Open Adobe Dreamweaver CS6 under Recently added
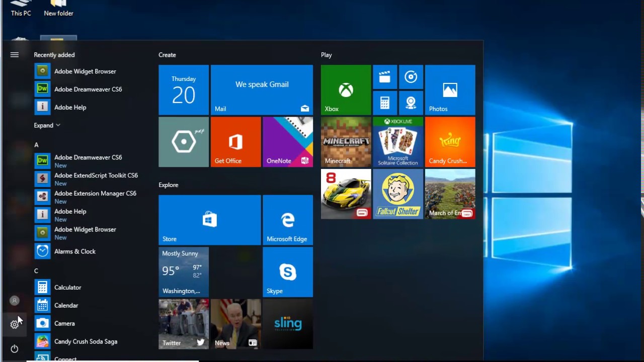The image size is (644, 362). (x=88, y=89)
